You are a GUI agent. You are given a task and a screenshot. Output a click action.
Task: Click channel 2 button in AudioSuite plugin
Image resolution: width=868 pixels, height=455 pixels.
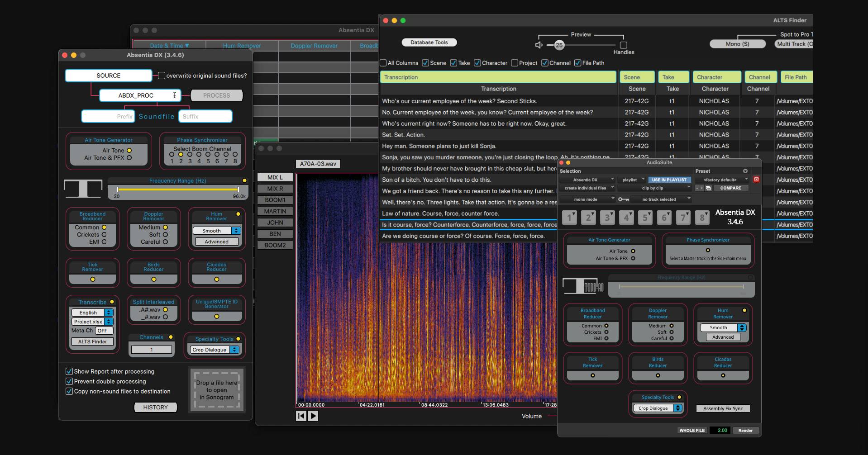[588, 218]
